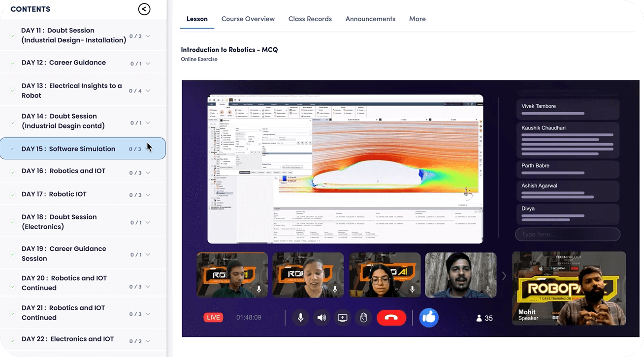End the call with the red hang-up button
Viewport: 644px width, 357px height.
(x=391, y=318)
